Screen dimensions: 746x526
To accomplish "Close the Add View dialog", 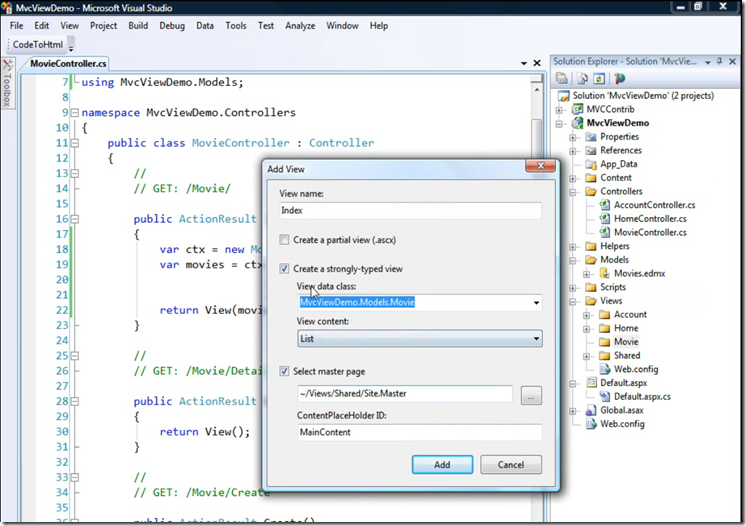I will 540,166.
